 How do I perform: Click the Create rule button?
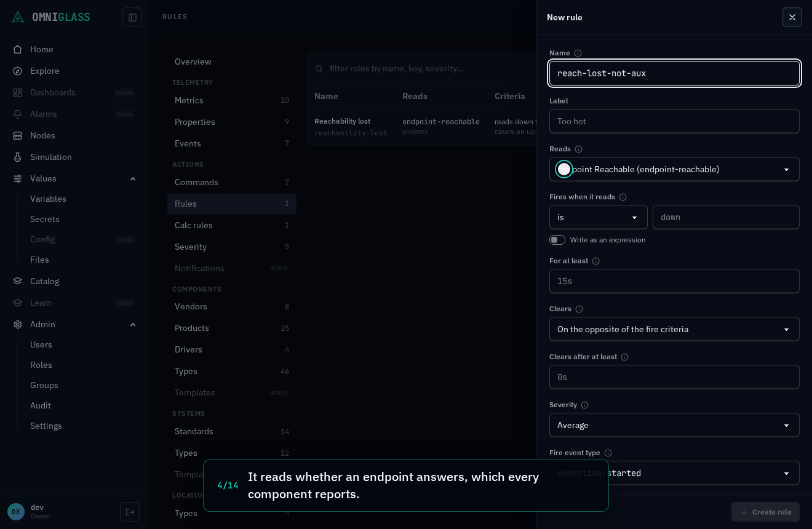pos(765,512)
